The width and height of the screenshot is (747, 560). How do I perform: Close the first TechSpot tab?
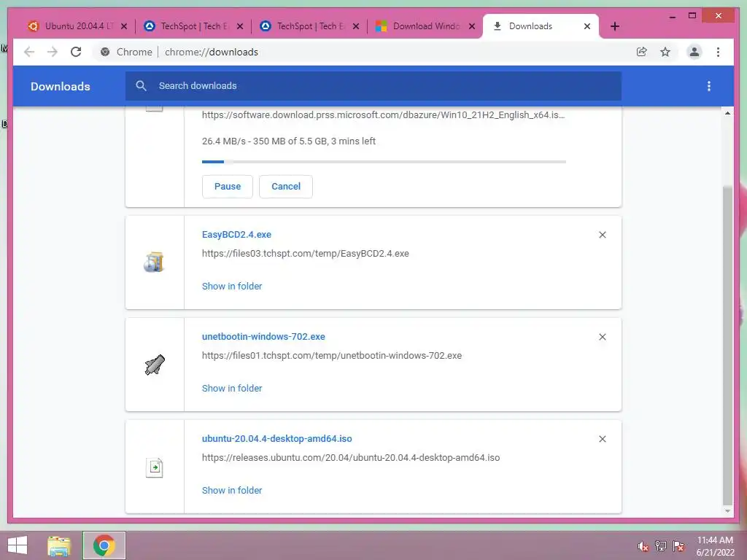click(239, 26)
